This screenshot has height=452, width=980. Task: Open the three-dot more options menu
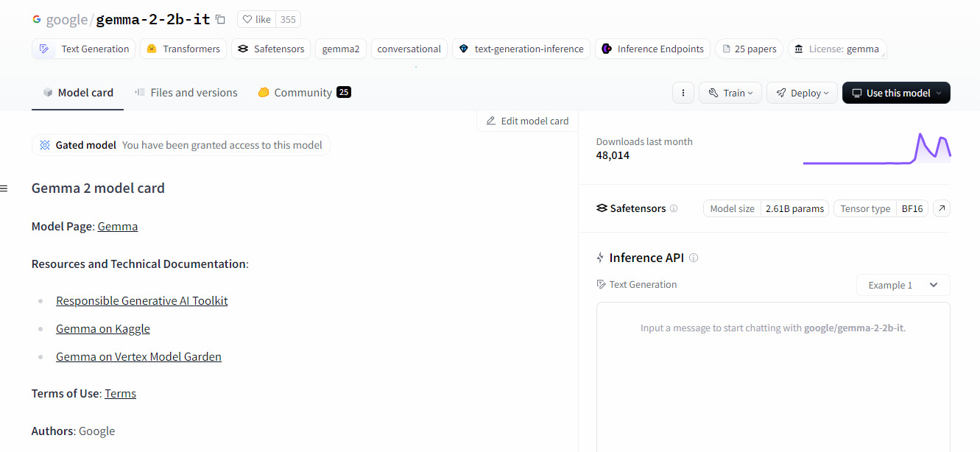pos(683,93)
